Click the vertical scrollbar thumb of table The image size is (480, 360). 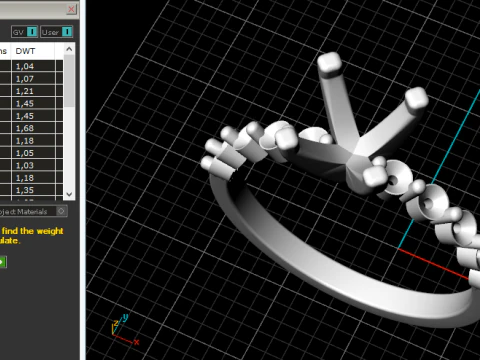click(x=69, y=81)
